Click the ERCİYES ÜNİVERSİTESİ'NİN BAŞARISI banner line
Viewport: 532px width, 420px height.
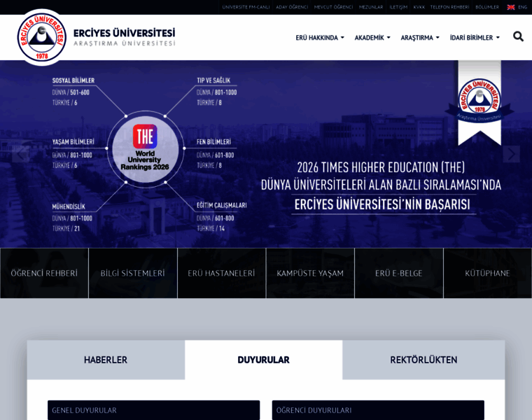(382, 204)
